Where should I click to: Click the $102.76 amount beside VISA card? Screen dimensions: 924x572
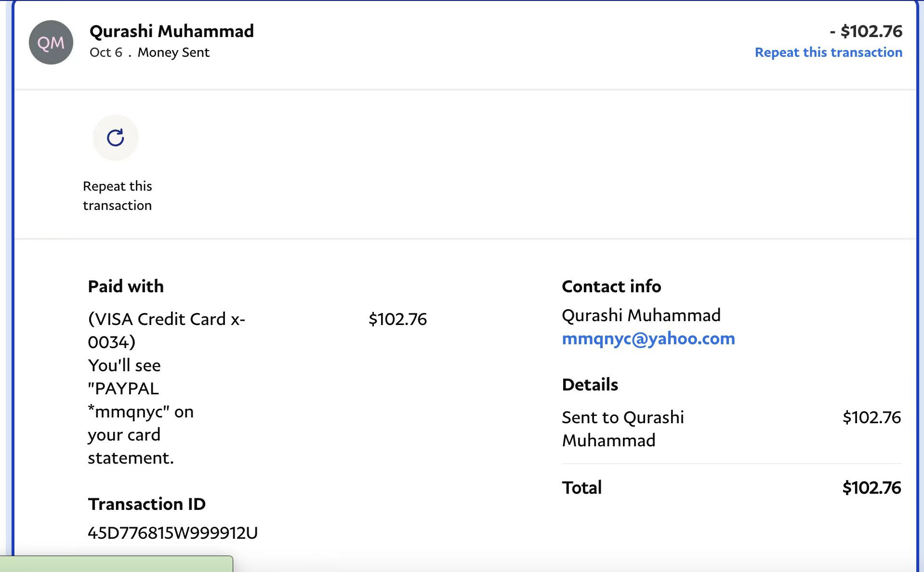(x=397, y=319)
